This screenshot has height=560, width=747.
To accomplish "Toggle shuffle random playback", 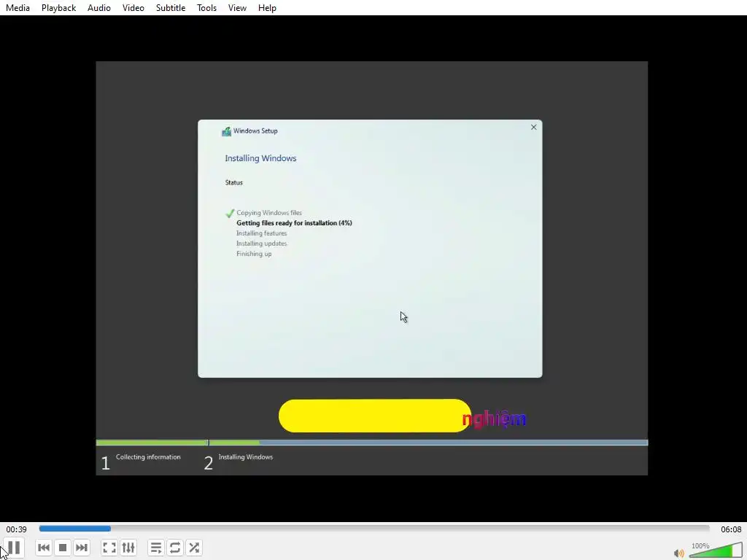I will [194, 548].
